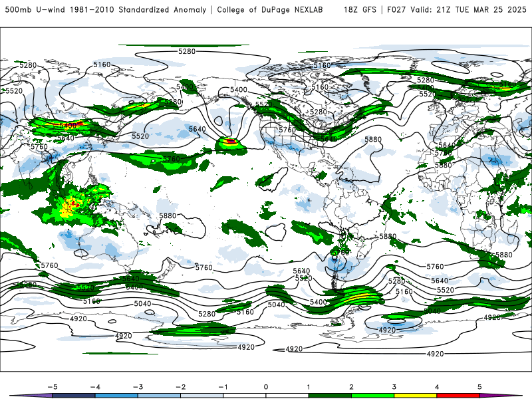The image size is (532, 399).
Task: Click the red anomaly core in the North Pacific
Action: pyautogui.click(x=231, y=140)
